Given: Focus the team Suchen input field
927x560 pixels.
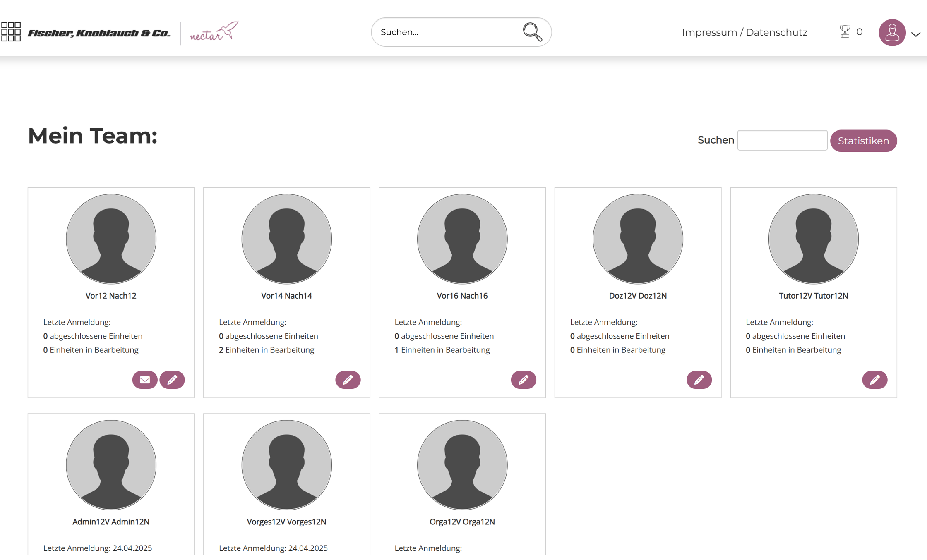Looking at the screenshot, I should click(x=782, y=140).
